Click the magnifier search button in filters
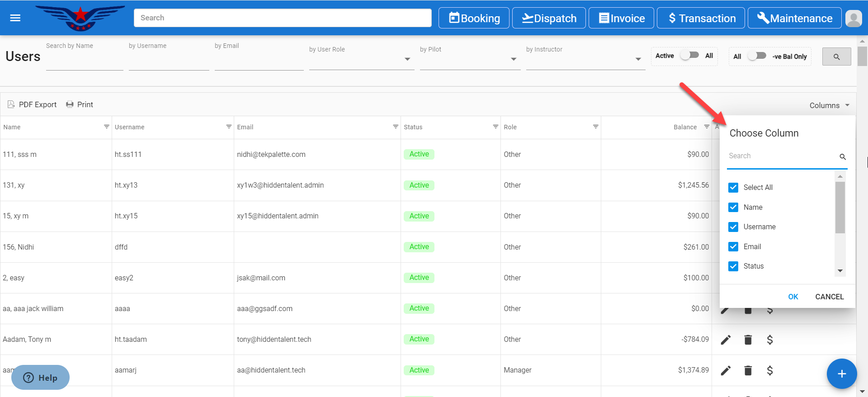868x397 pixels. pos(836,57)
